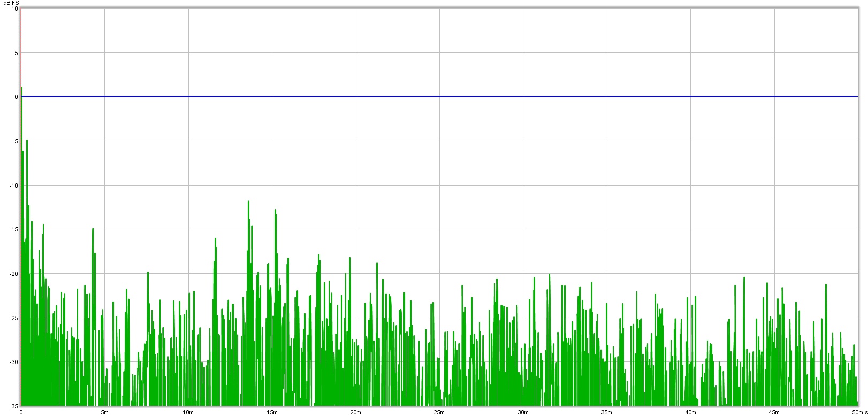Click the 15m time axis label

tap(272, 412)
